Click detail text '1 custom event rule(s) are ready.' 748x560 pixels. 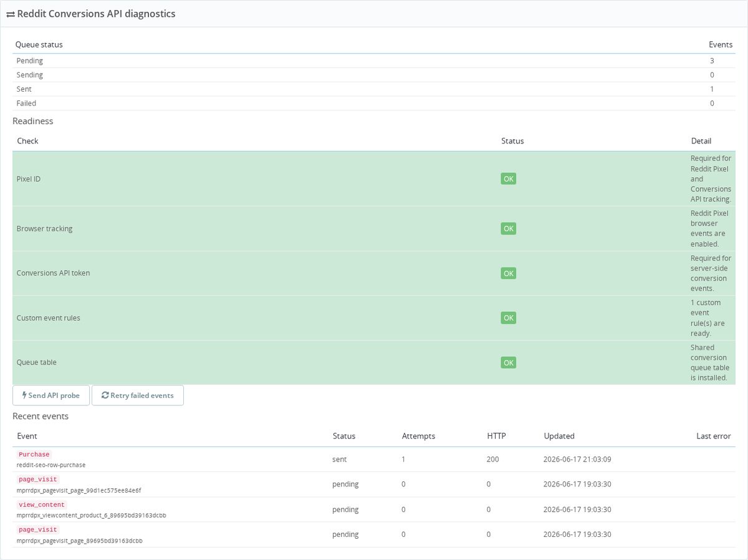708,318
